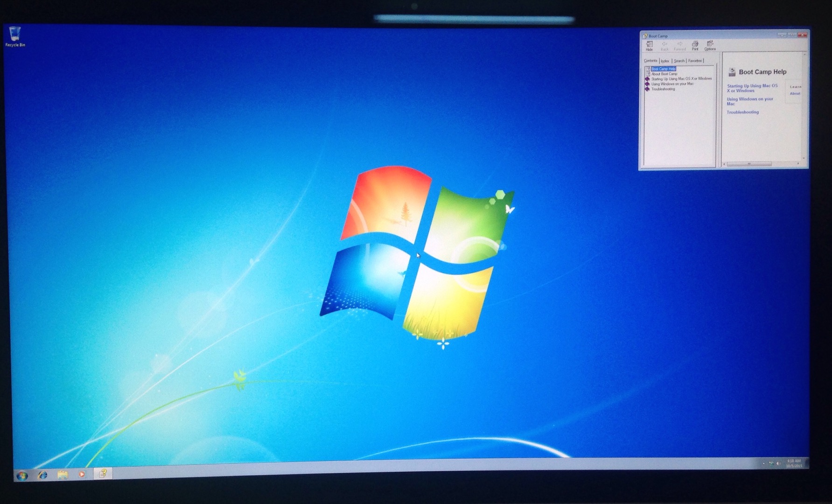Launch Windows Media Player from taskbar
Screen dimensions: 832x504
(82, 474)
